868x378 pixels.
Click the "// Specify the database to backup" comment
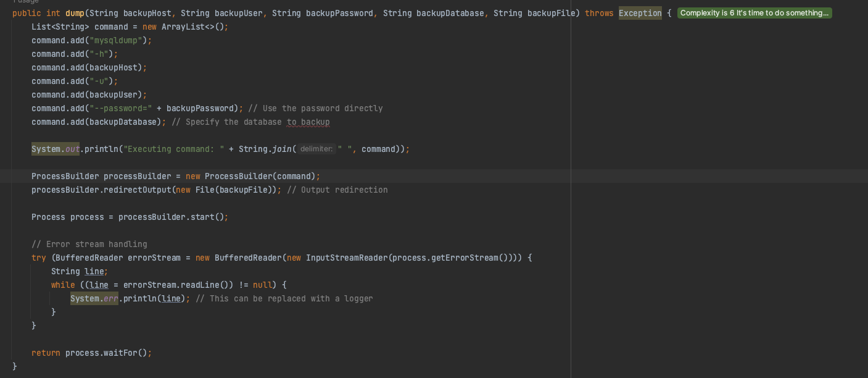[250, 122]
